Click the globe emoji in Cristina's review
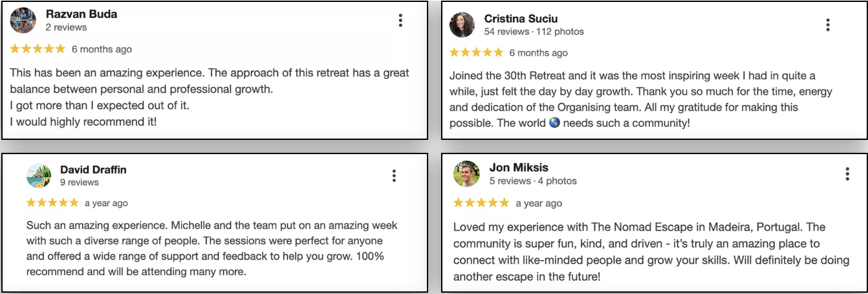868x294 pixels. (554, 122)
